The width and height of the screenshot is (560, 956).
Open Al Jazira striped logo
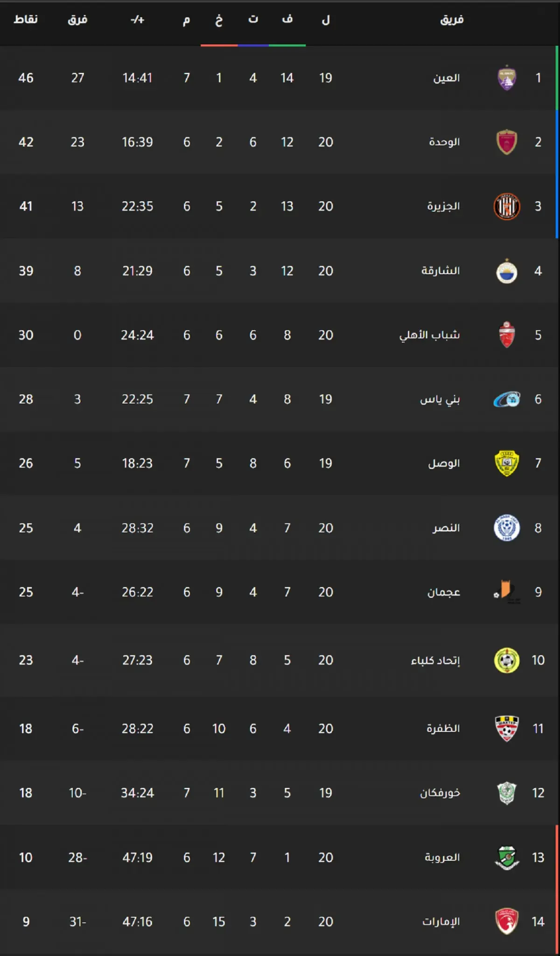click(x=507, y=206)
